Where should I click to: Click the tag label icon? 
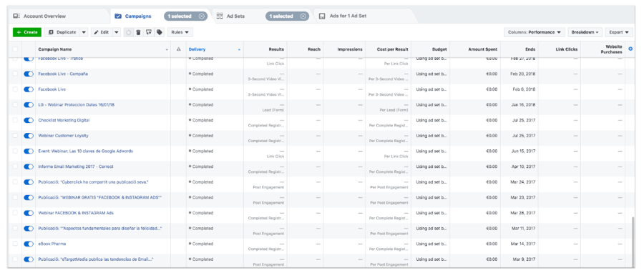[160, 32]
